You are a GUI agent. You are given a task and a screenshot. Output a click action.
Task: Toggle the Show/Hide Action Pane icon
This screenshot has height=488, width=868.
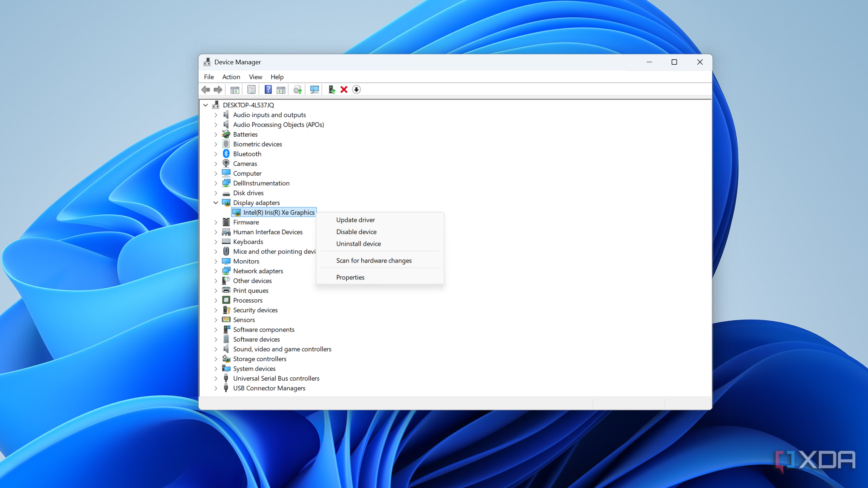(281, 90)
